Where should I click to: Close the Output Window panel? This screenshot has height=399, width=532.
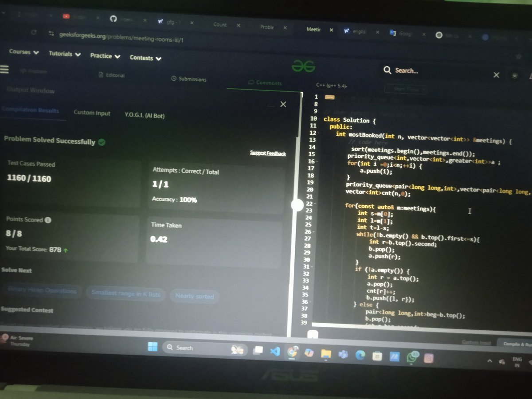[283, 104]
